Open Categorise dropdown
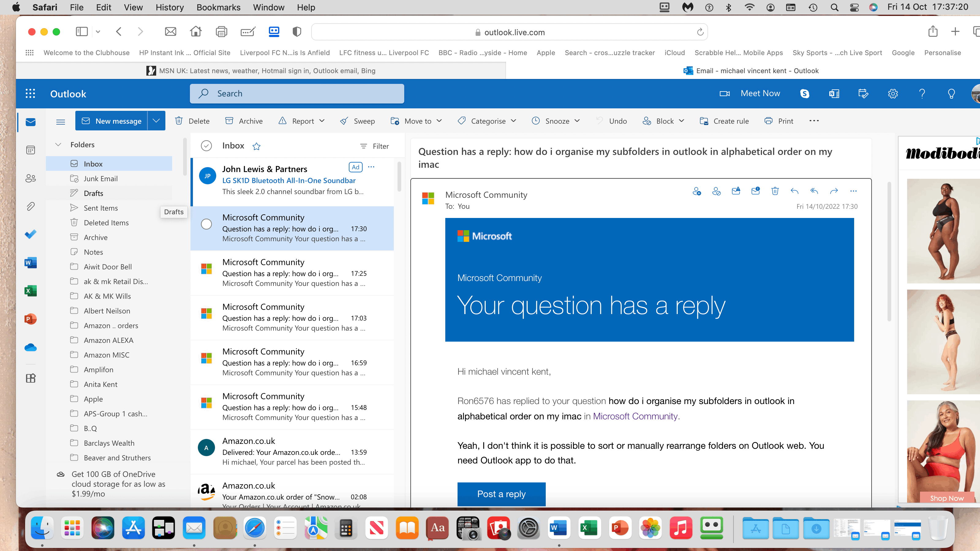Viewport: 980px width, 551px height. [487, 121]
